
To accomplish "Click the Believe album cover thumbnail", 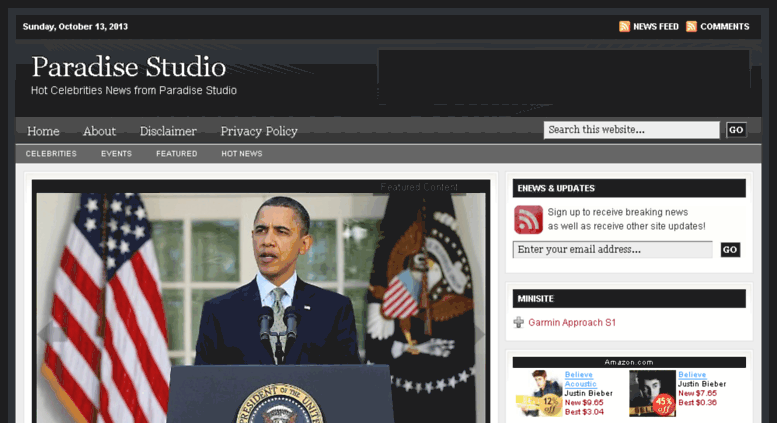I will (652, 393).
